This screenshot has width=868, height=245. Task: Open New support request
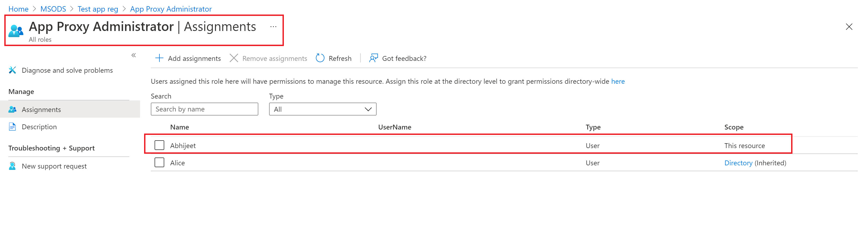pos(54,166)
